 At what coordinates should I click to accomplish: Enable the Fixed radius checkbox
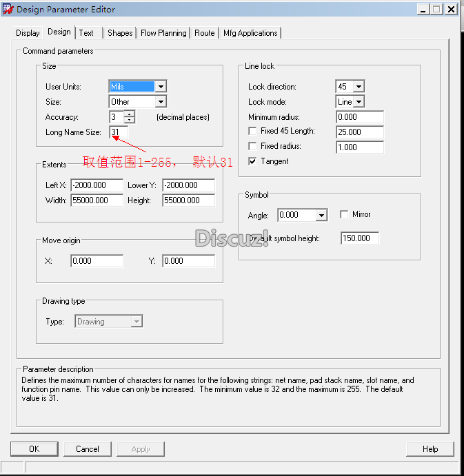[x=252, y=146]
